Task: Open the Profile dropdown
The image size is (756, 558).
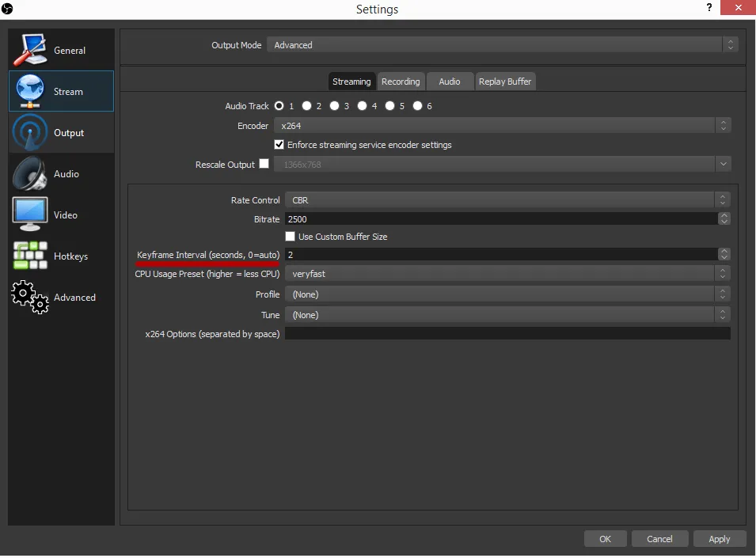Action: pyautogui.click(x=507, y=294)
